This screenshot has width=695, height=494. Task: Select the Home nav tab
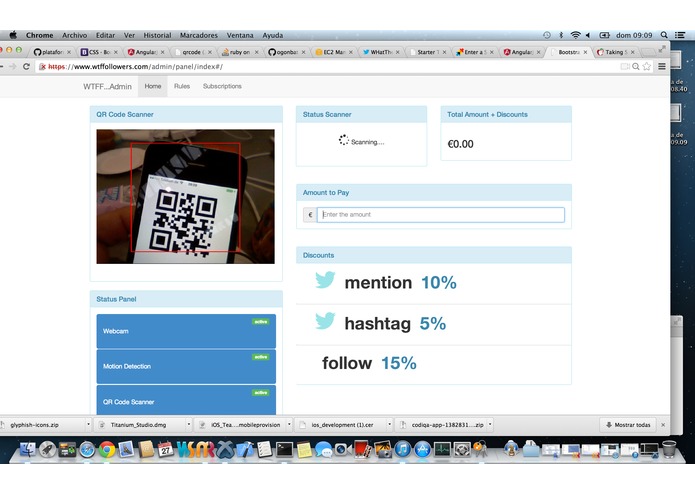point(153,86)
